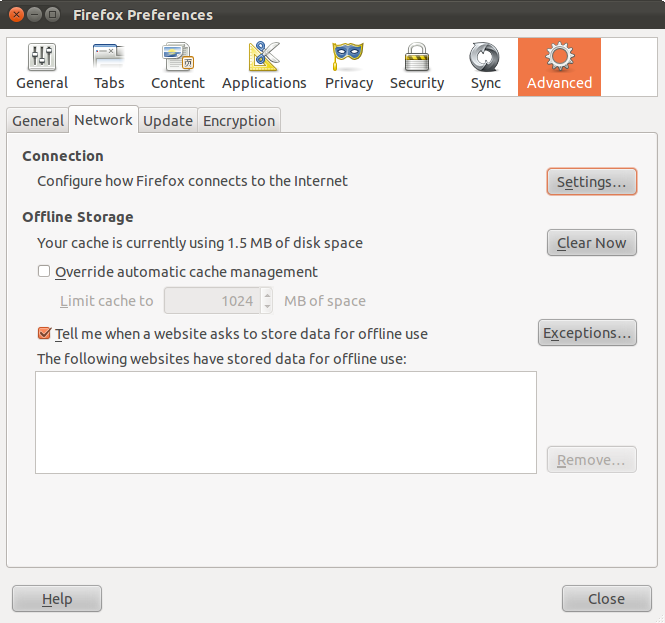Switch to the Encryption sub-tab
Screen dimensions: 665x623
[x=239, y=121]
